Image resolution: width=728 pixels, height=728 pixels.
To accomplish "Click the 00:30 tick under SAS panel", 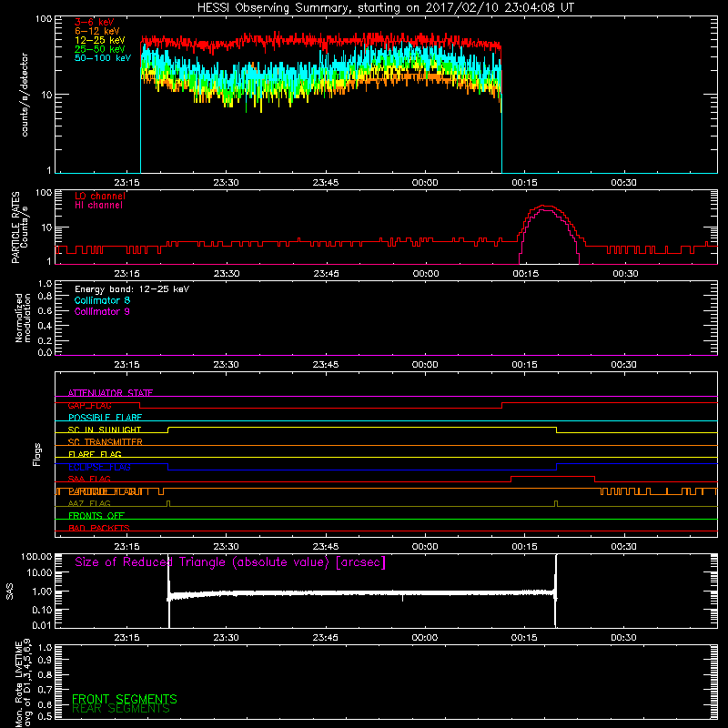I will click(x=623, y=638).
